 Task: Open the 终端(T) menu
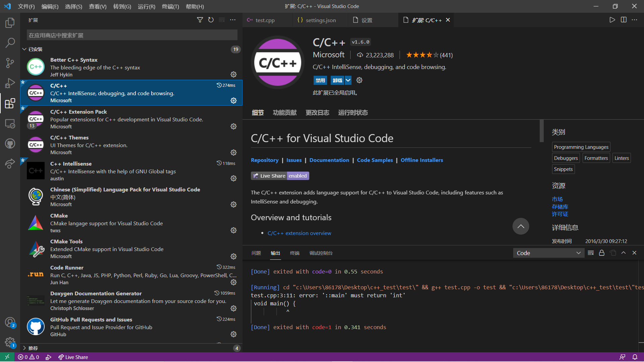(170, 6)
